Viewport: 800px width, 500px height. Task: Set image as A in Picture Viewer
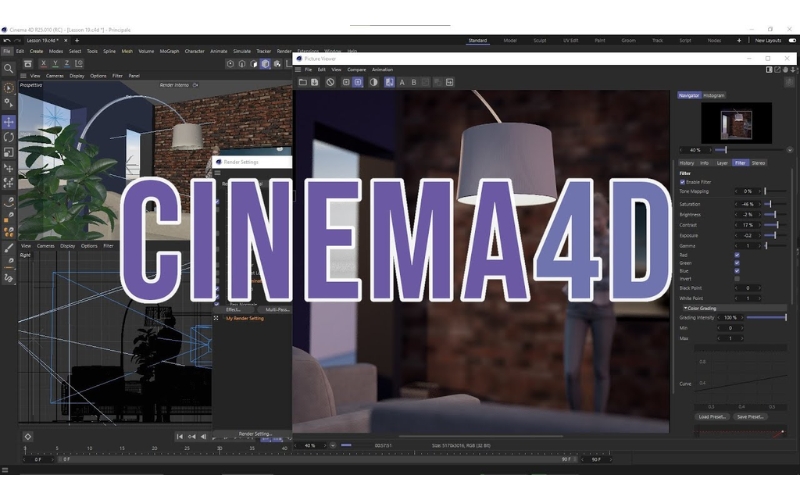click(402, 82)
